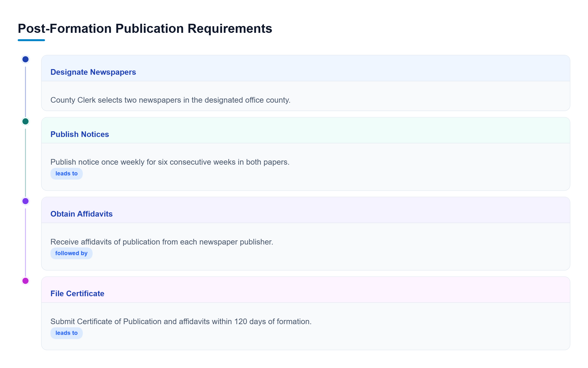Select the Publish Notices heading
The width and height of the screenshot is (588, 368).
80,134
